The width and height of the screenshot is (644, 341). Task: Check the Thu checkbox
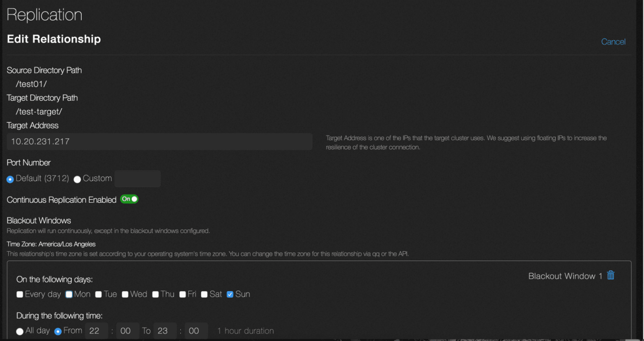pyautogui.click(x=155, y=294)
